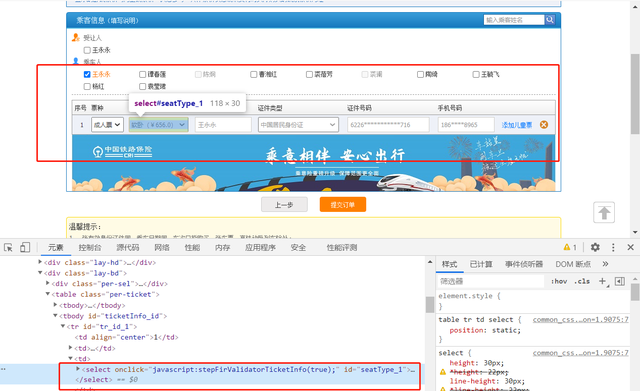
Task: Open the DOM 断点 tab
Action: point(573,264)
